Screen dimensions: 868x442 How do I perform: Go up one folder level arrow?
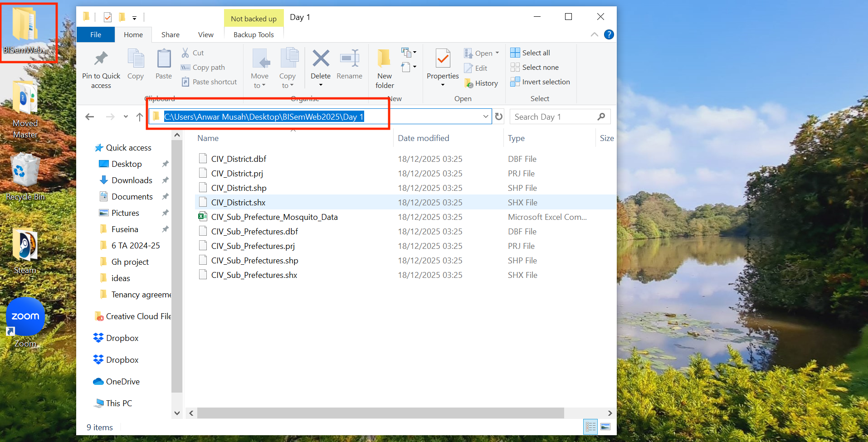[x=140, y=117]
